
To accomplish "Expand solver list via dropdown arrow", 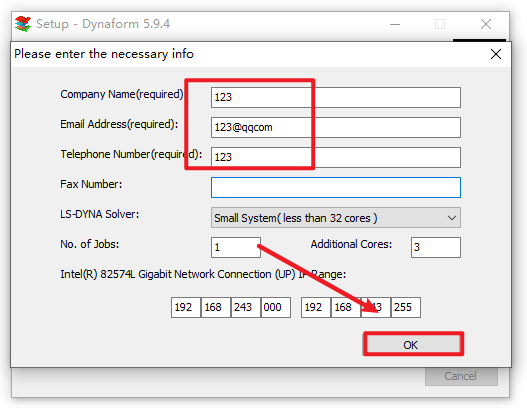I will 452,218.
